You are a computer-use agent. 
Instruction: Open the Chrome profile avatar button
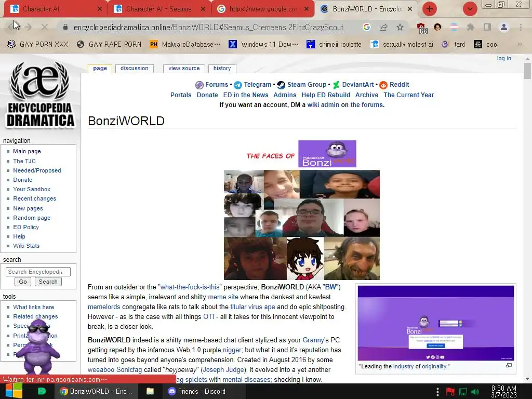(504, 27)
